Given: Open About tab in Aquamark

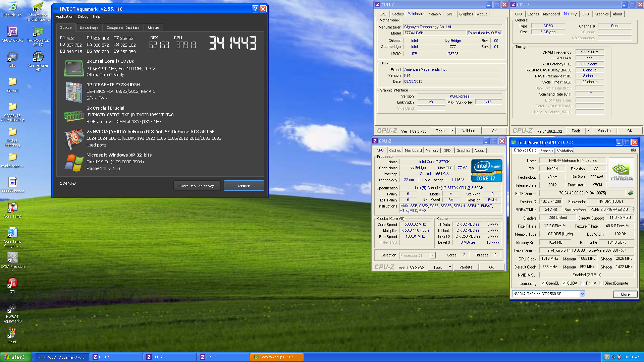Looking at the screenshot, I should [153, 28].
